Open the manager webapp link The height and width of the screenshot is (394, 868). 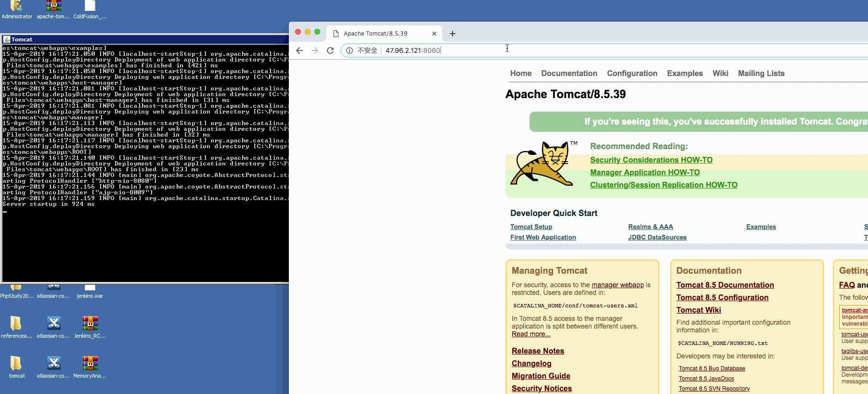tap(618, 285)
